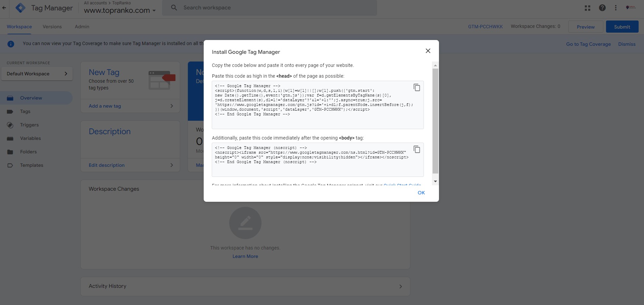The image size is (644, 305).
Task: Click the dialog vertical scrollbar thumb
Action: (x=435, y=121)
